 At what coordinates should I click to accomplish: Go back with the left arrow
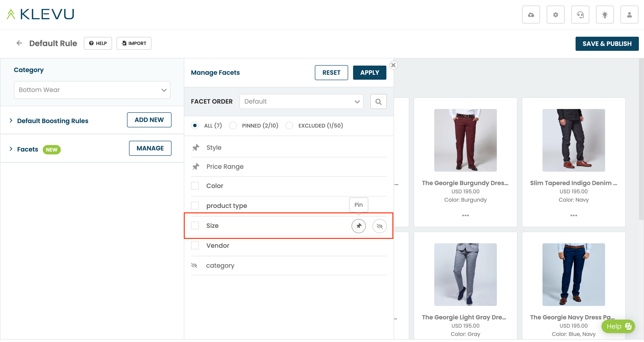19,43
